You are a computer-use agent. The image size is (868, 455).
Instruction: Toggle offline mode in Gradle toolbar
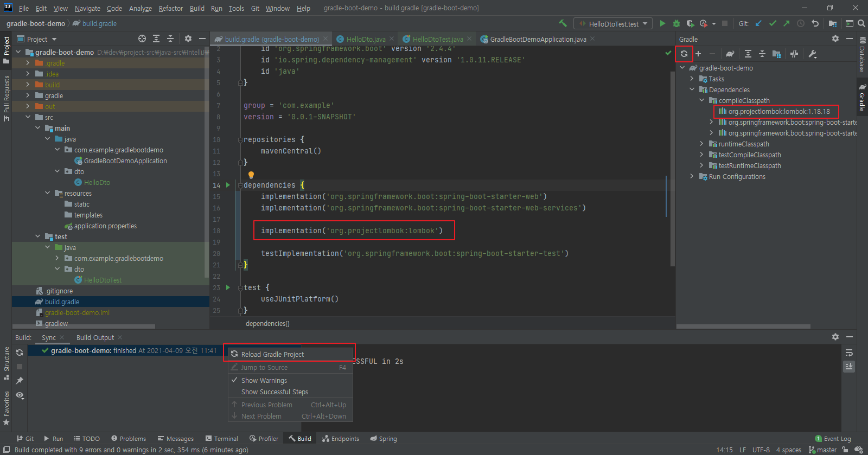[x=794, y=54]
